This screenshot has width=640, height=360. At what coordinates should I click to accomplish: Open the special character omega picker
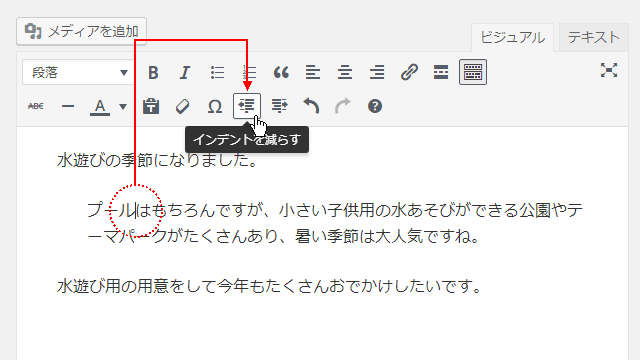click(215, 107)
